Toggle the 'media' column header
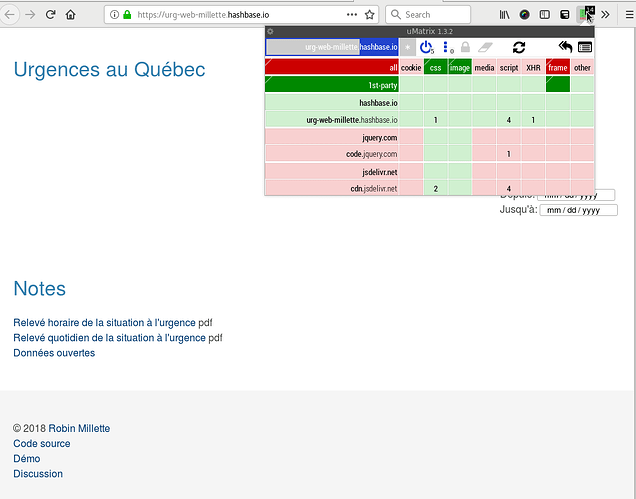The height and width of the screenshot is (499, 636). click(484, 67)
